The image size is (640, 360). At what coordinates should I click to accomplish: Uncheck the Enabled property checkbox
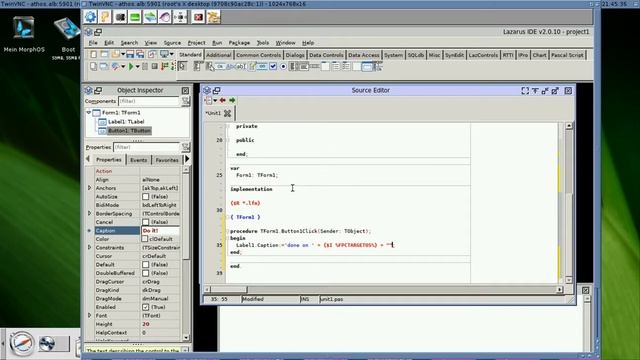tap(146, 307)
